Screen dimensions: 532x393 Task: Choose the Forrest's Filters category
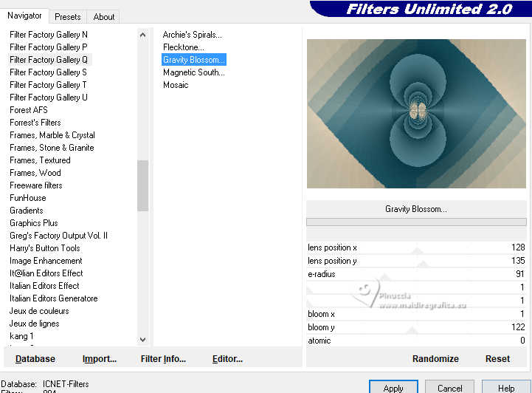pyautogui.click(x=35, y=123)
